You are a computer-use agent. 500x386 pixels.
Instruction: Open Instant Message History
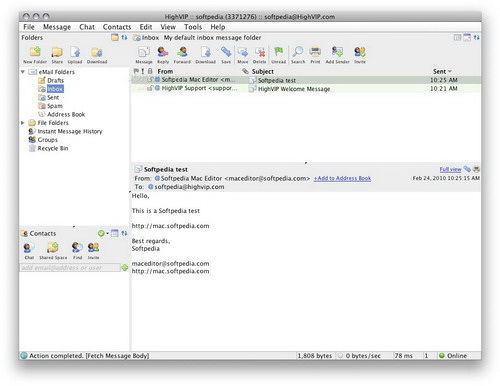[70, 131]
